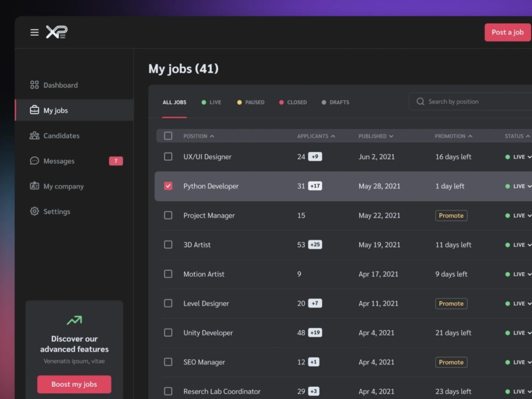
Task: Open the Unity Developer job title
Action: coord(208,333)
